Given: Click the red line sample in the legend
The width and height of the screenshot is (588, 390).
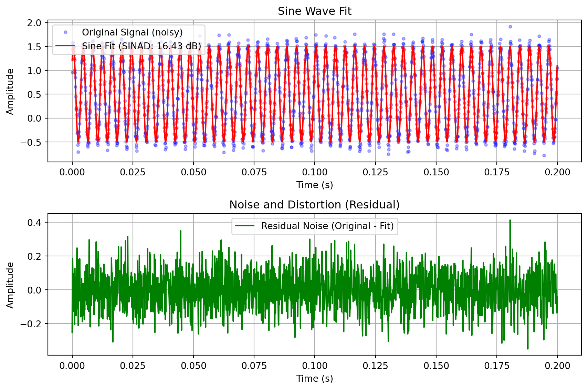Looking at the screenshot, I should 65,46.
